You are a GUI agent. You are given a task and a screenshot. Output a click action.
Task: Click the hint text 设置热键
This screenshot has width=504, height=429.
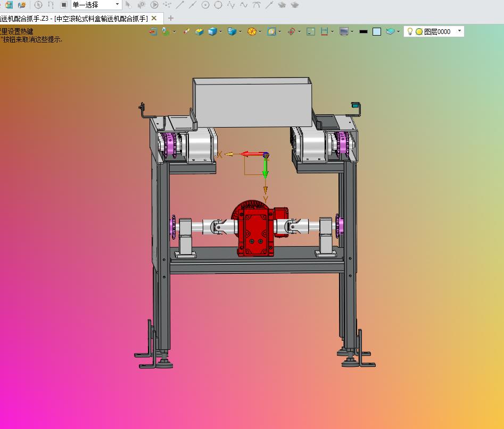[21, 31]
